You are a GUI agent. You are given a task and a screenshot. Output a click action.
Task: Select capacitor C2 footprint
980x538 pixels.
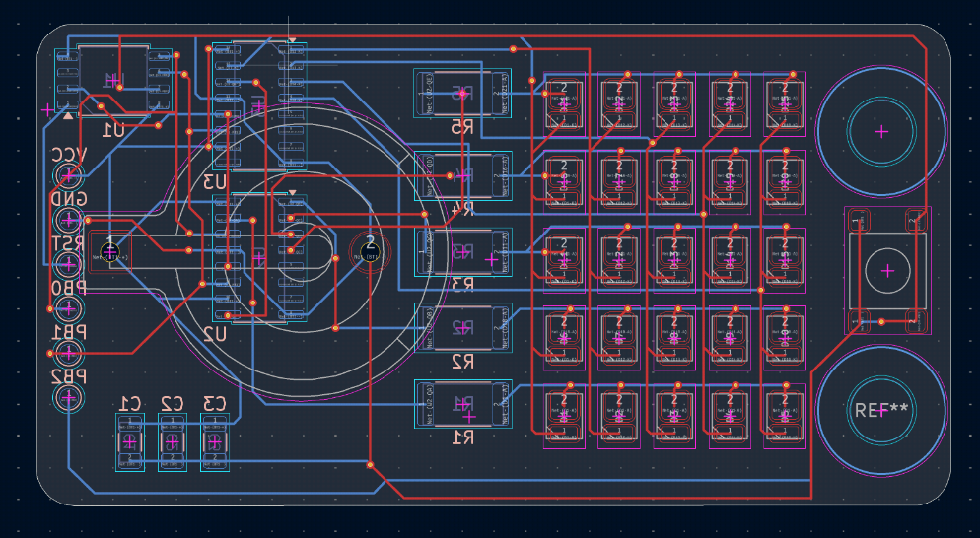[x=173, y=442]
